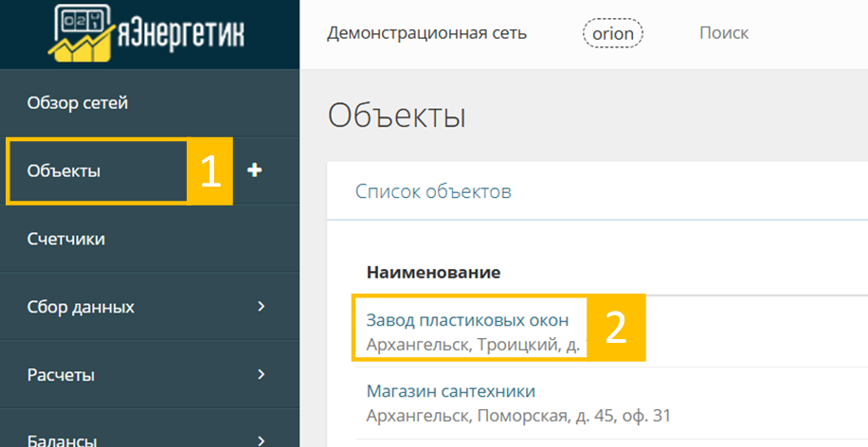Click the Объекты page heading
Viewport: 868px width, 447px height.
tap(396, 116)
